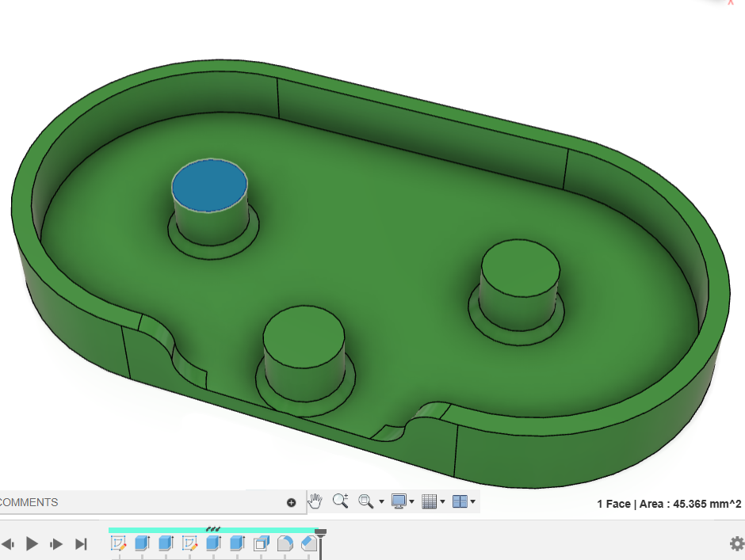Viewport: 745px width, 560px height.
Task: Open timeline settings gear
Action: click(x=736, y=543)
